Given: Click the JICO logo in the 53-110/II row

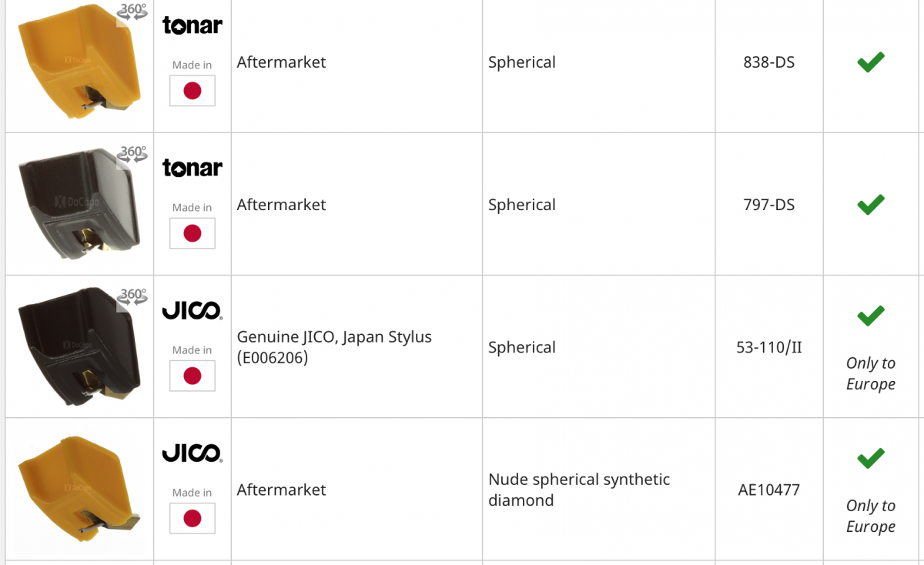Looking at the screenshot, I should point(192,311).
